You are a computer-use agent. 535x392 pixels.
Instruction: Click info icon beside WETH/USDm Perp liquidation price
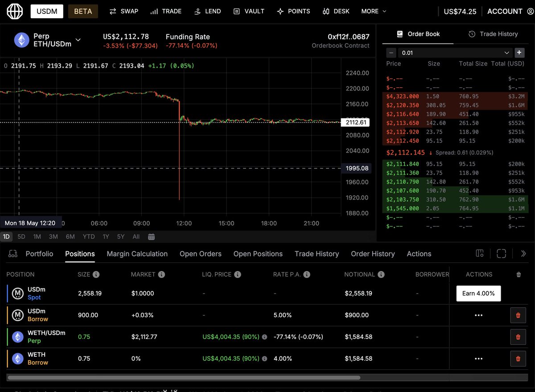coord(264,337)
